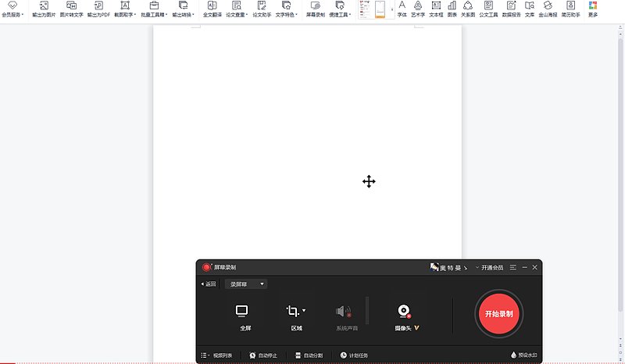Viewport: 625px width, 364px height.
Task: Enable the 摄像头 webcam icon
Action: (x=404, y=312)
